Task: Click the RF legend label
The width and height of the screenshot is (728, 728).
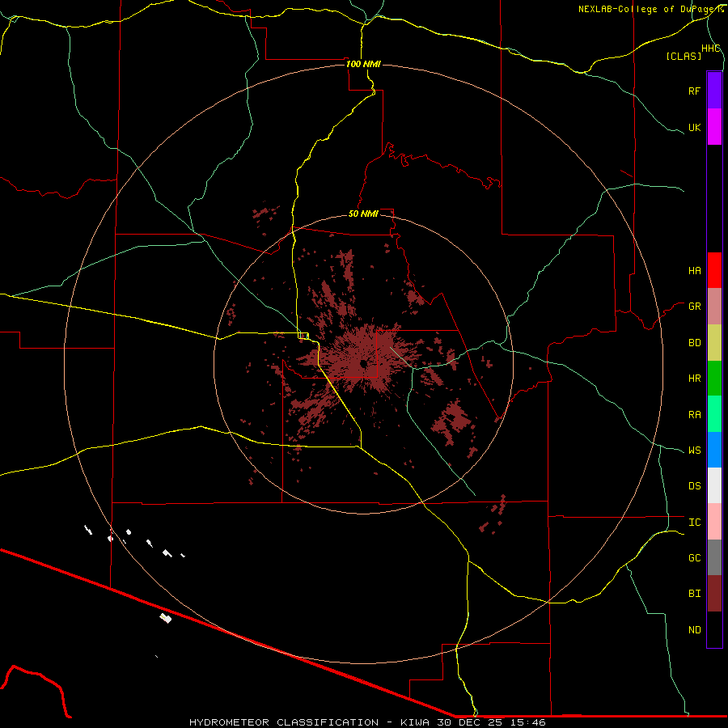Action: pyautogui.click(x=694, y=91)
